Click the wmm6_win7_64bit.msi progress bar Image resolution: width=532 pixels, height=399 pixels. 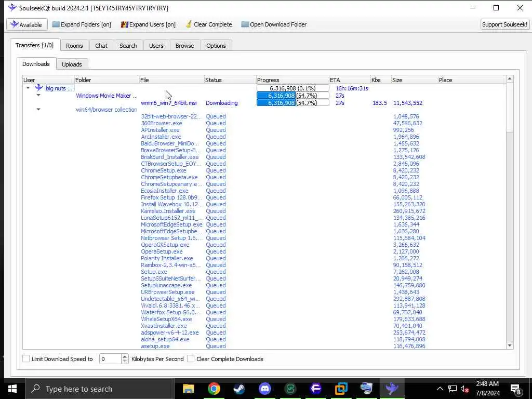pos(293,103)
